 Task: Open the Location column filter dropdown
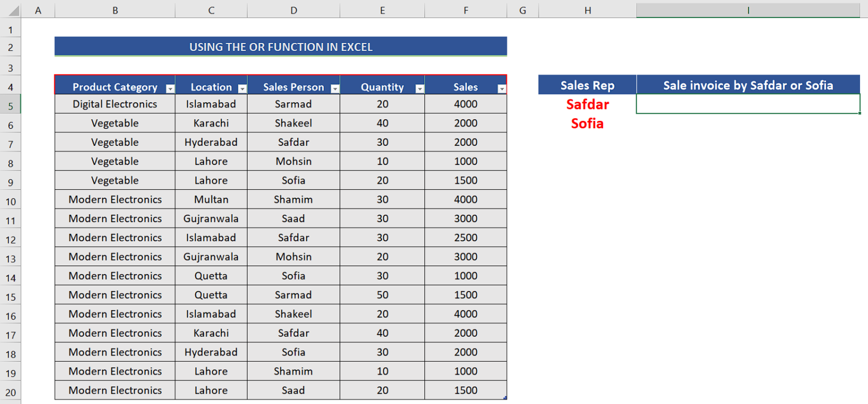(242, 88)
